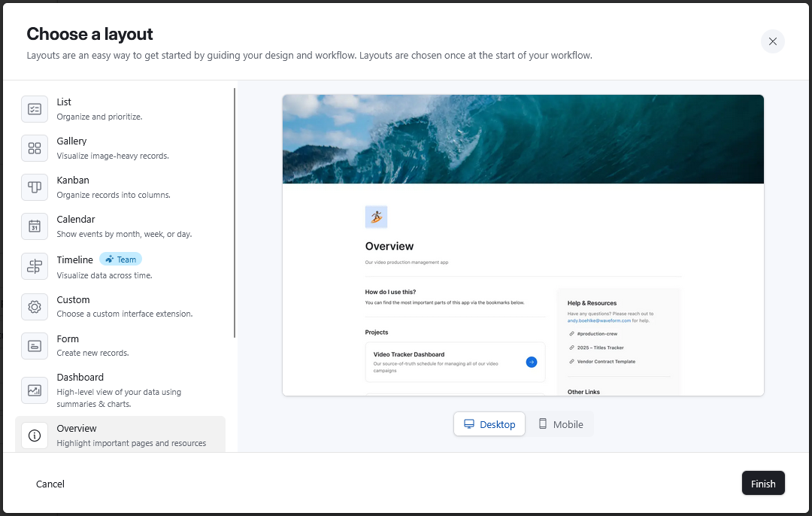Click the Team badge next to Timeline
This screenshot has width=812, height=516.
click(120, 259)
